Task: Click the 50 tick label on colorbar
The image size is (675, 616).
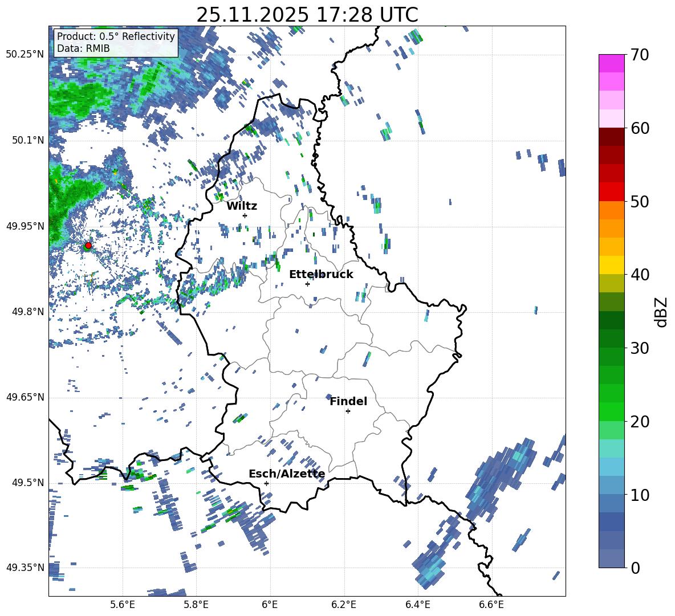Action: (640, 201)
